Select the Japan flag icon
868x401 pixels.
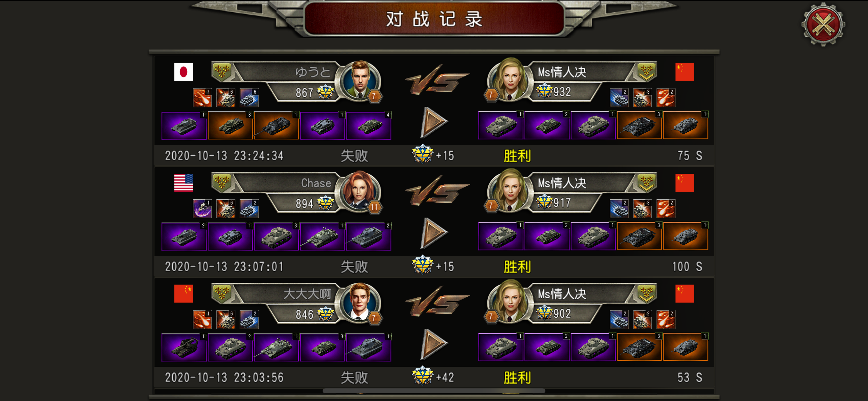tap(183, 72)
